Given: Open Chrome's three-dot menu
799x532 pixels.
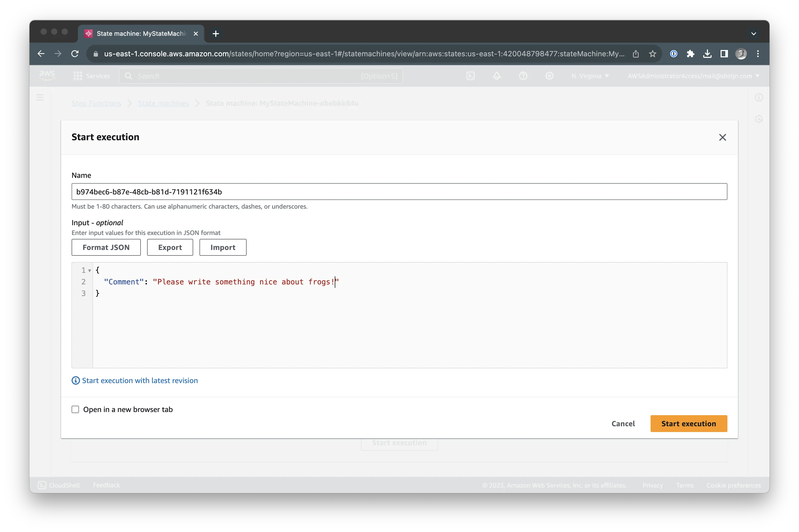Looking at the screenshot, I should [758, 54].
